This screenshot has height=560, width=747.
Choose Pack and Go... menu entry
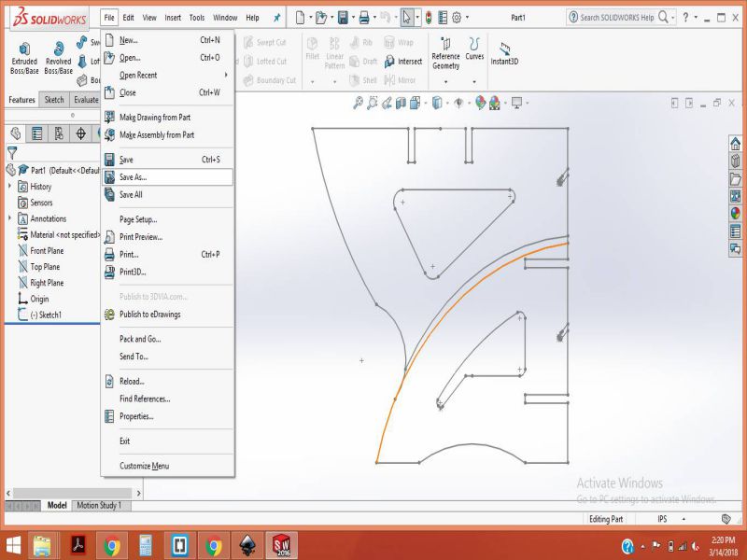tap(167, 339)
